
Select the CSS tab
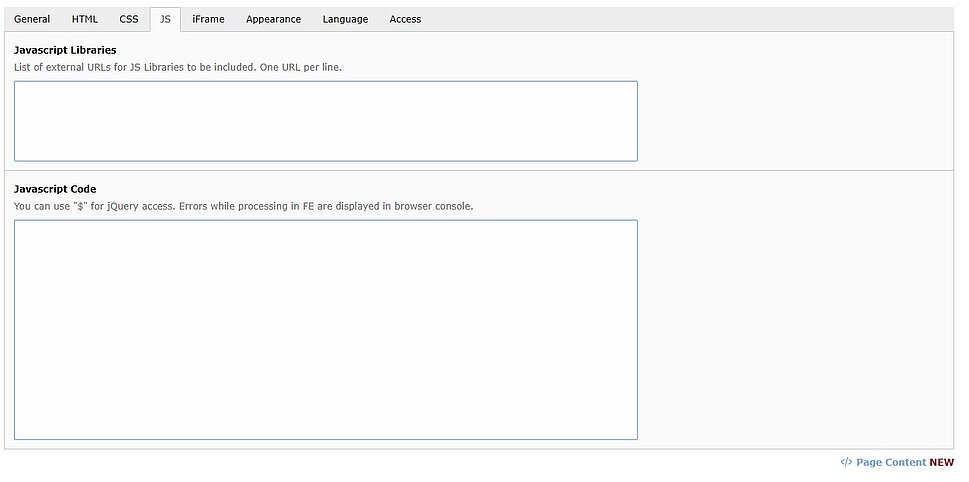129,19
